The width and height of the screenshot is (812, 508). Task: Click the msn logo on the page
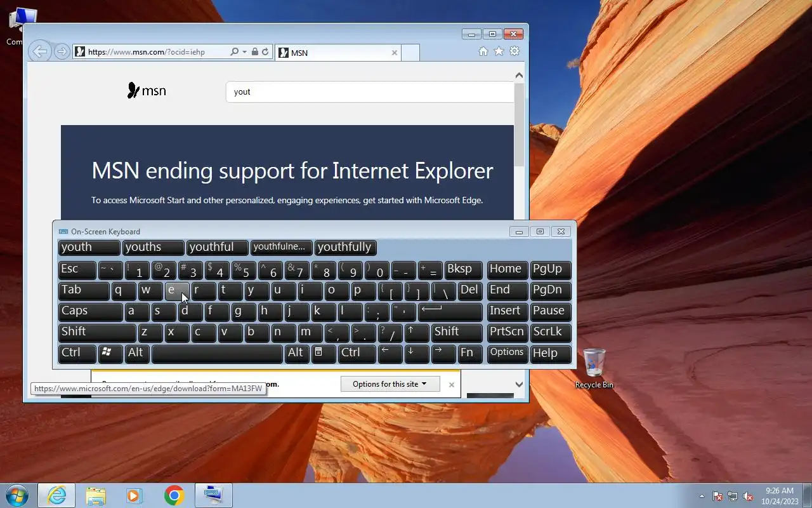coord(147,91)
